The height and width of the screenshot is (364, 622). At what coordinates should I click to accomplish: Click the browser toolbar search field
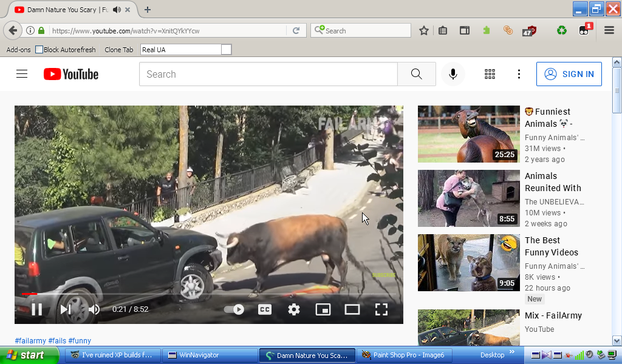[361, 30]
